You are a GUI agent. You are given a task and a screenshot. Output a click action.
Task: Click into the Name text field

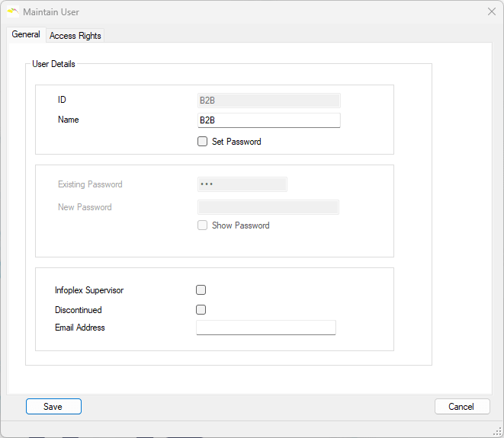(268, 120)
